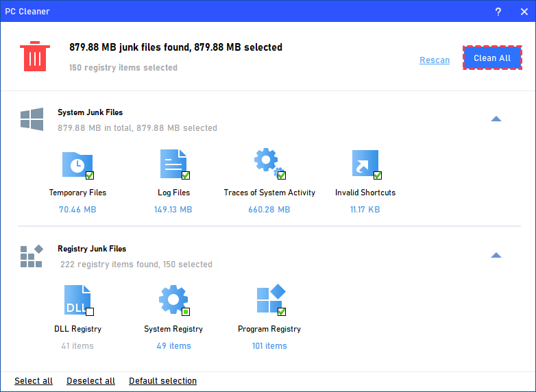Open the 101 items Program Registry list
Screen dimensions: 536x392
(x=269, y=345)
